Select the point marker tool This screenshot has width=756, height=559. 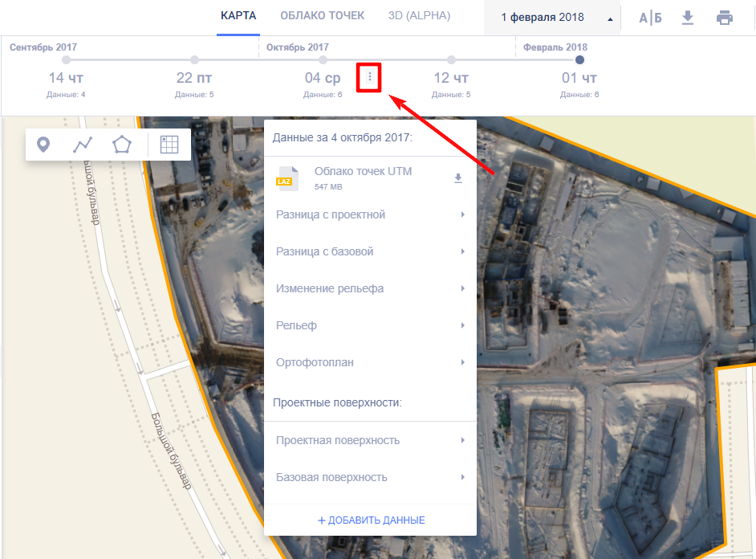tap(44, 145)
